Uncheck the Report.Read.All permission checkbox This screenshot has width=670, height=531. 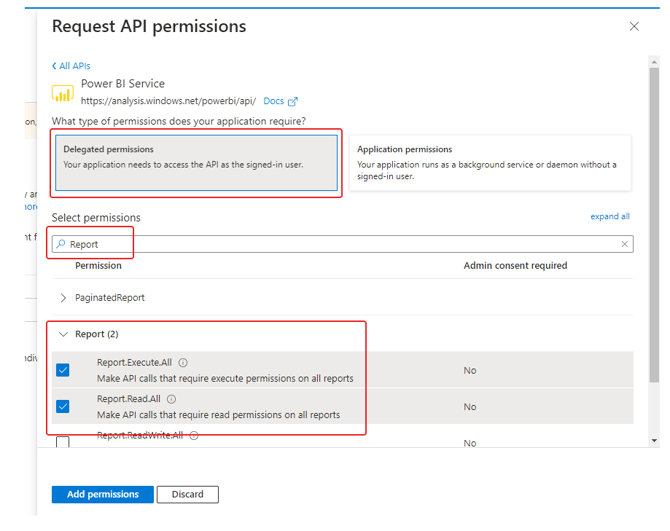(x=63, y=406)
